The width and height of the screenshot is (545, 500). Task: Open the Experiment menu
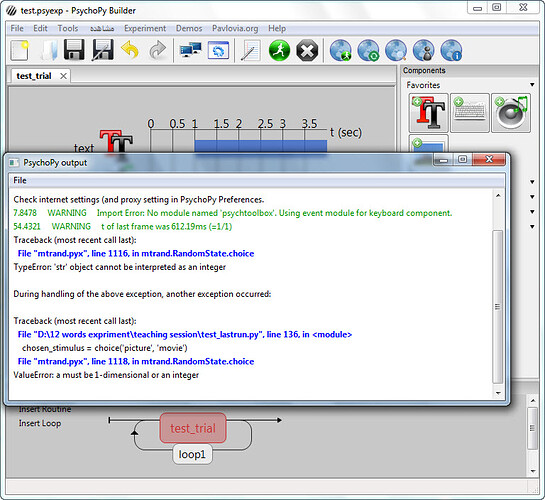145,28
